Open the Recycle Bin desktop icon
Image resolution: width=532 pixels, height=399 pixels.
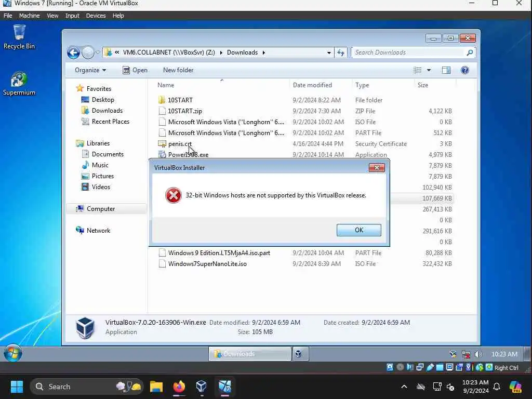19,37
